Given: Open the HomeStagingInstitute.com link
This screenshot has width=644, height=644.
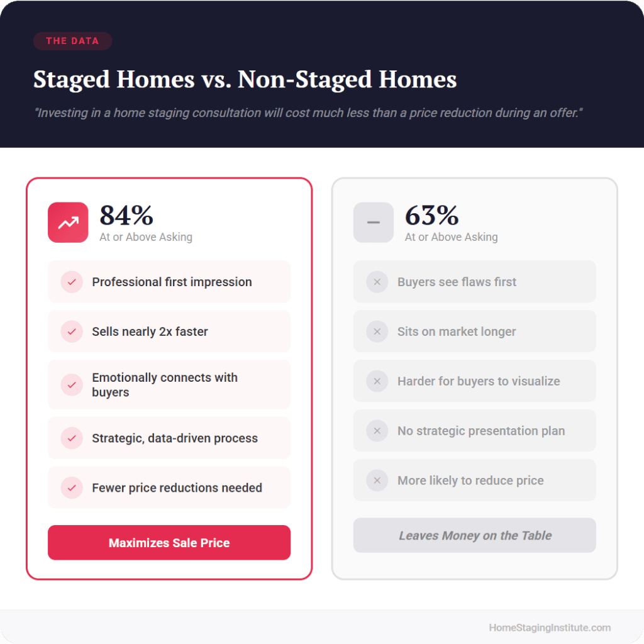Looking at the screenshot, I should pos(550,628).
